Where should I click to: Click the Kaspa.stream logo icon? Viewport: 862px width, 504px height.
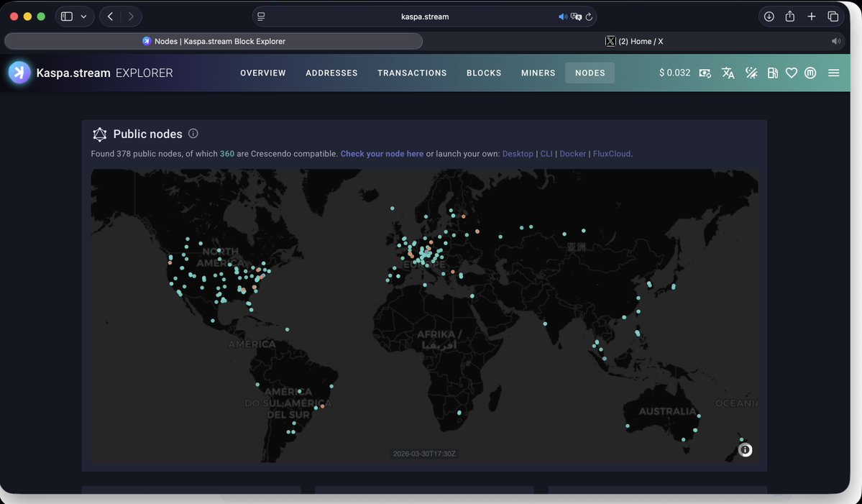(20, 73)
